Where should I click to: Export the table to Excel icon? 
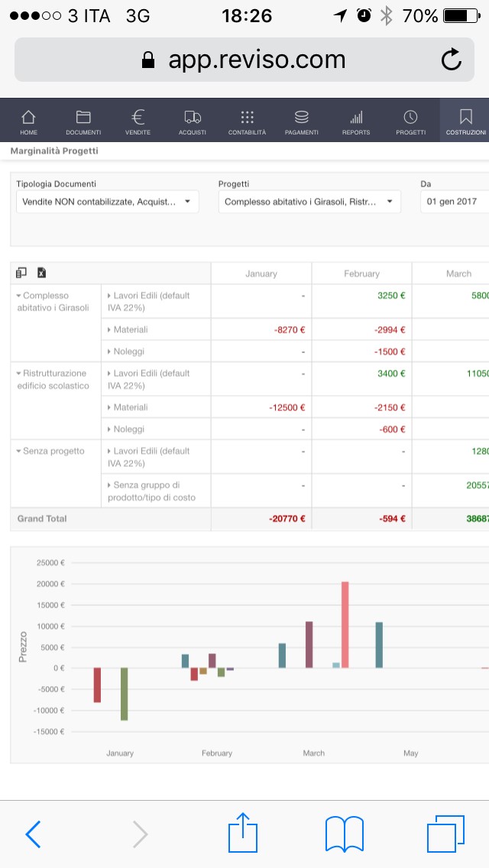click(41, 272)
